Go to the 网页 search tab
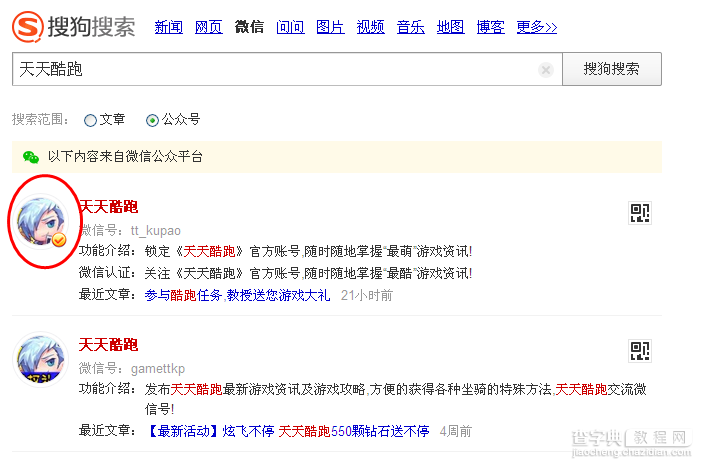The height and width of the screenshot is (459, 704). pyautogui.click(x=208, y=27)
